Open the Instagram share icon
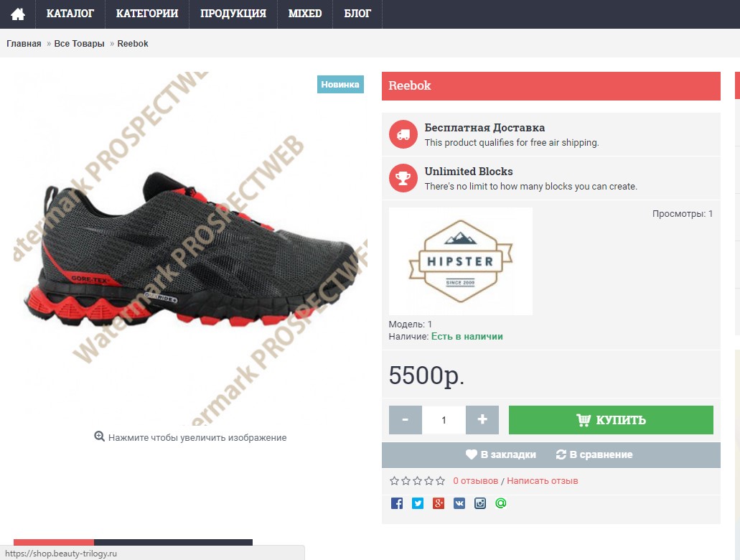 pyautogui.click(x=480, y=503)
